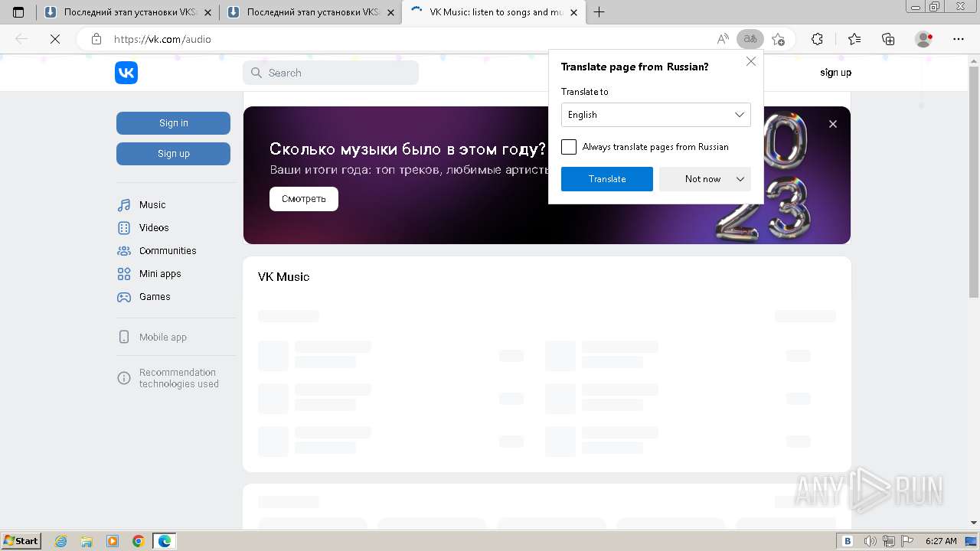Click the VK logo icon
Screen dimensions: 980x551
pos(126,73)
